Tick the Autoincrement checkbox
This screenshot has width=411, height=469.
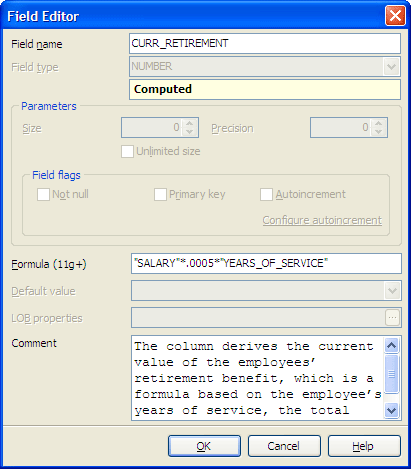(x=266, y=194)
